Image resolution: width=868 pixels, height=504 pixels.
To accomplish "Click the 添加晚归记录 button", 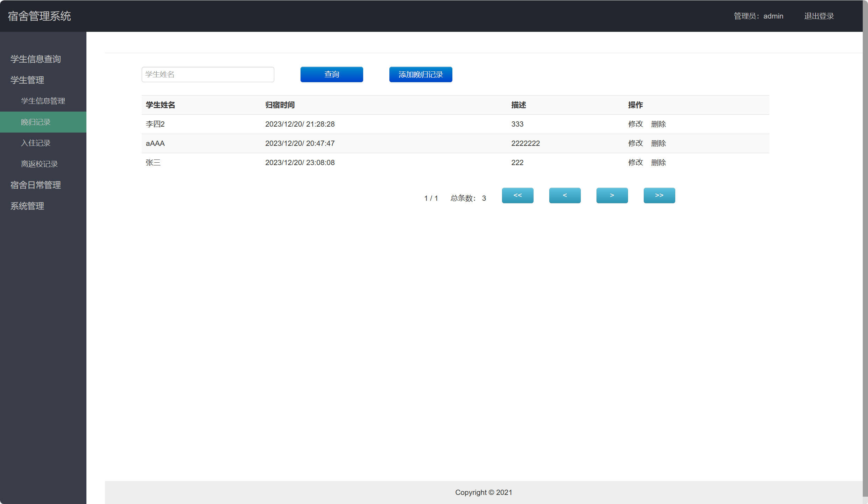I will (x=421, y=74).
